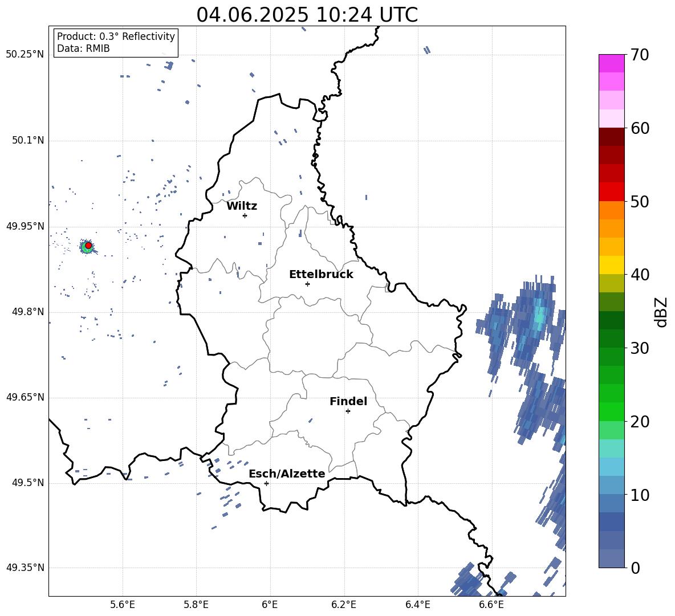Click the red radar site marker dot

88,246
